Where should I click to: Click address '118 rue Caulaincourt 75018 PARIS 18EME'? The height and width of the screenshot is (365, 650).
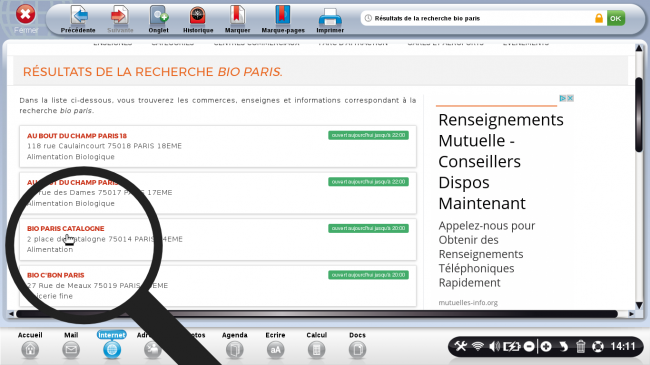(x=104, y=146)
